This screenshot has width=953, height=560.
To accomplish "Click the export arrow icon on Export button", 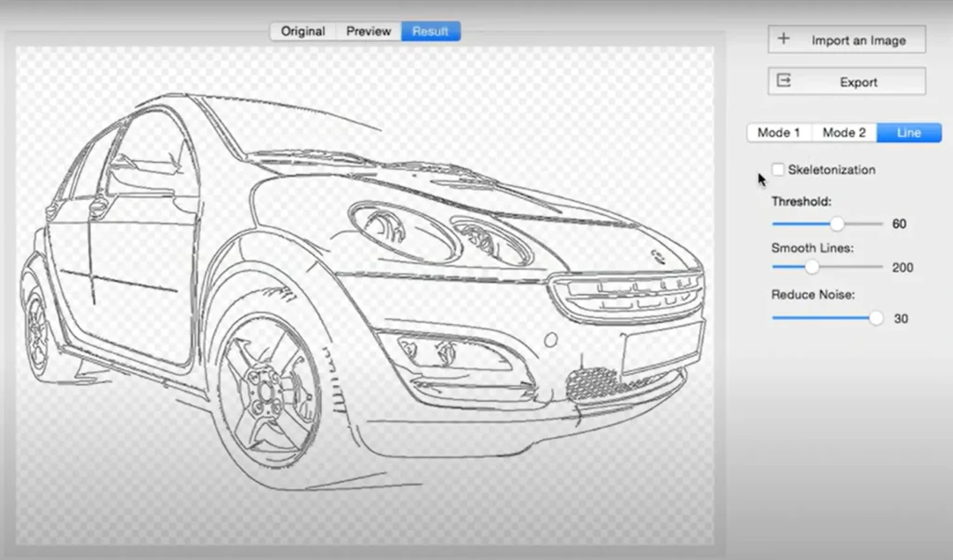I will [x=786, y=81].
